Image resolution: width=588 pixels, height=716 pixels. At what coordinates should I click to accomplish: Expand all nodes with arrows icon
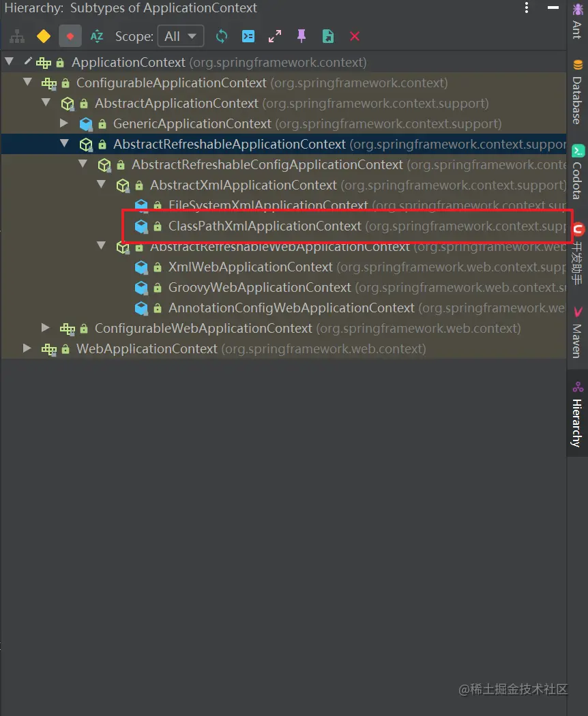click(275, 36)
